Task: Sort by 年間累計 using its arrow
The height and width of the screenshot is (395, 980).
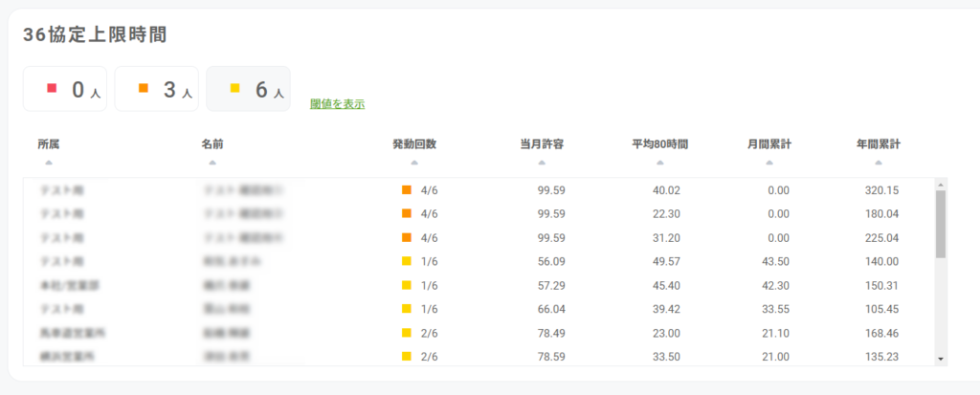Action: click(878, 163)
